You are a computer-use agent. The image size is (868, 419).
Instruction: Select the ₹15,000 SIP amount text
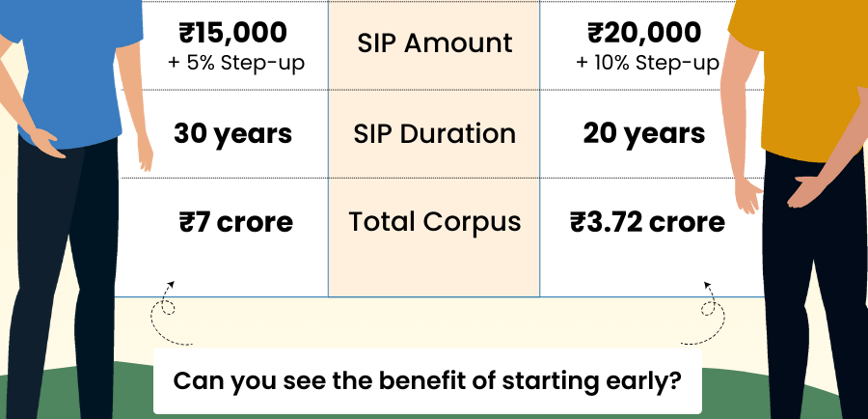click(x=233, y=32)
